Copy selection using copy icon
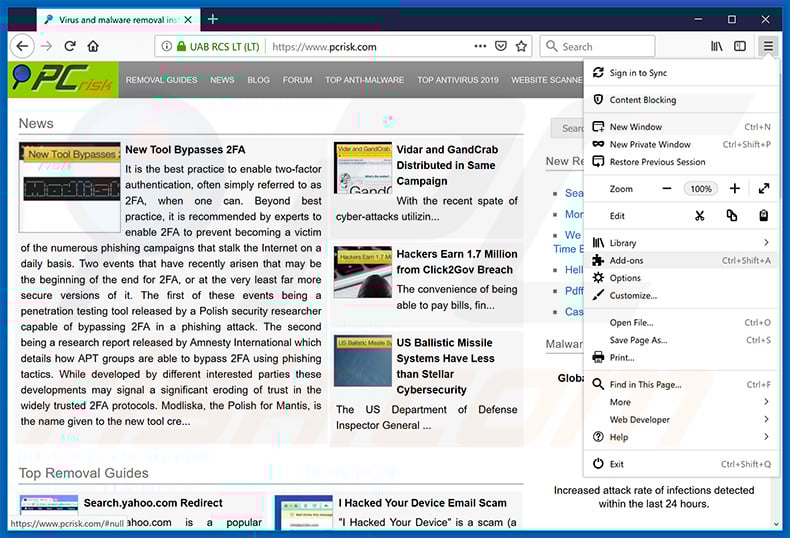790x538 pixels. (x=732, y=216)
